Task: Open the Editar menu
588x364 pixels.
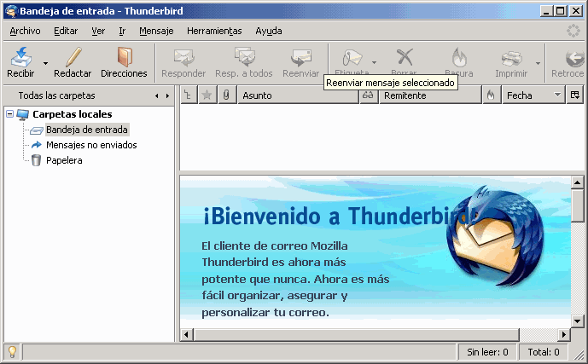Action: [x=66, y=31]
